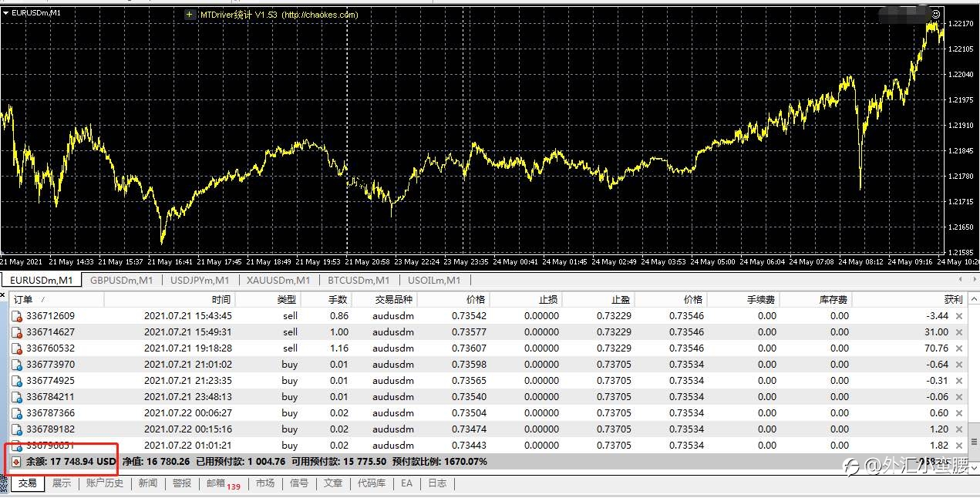
Task: Expand the MTDriver statistics plus box
Action: coord(190,15)
